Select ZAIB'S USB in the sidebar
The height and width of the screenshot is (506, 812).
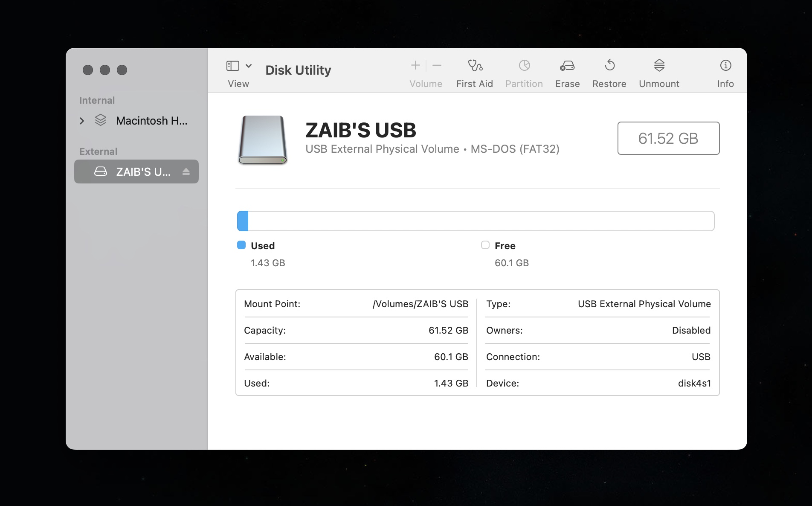point(136,172)
